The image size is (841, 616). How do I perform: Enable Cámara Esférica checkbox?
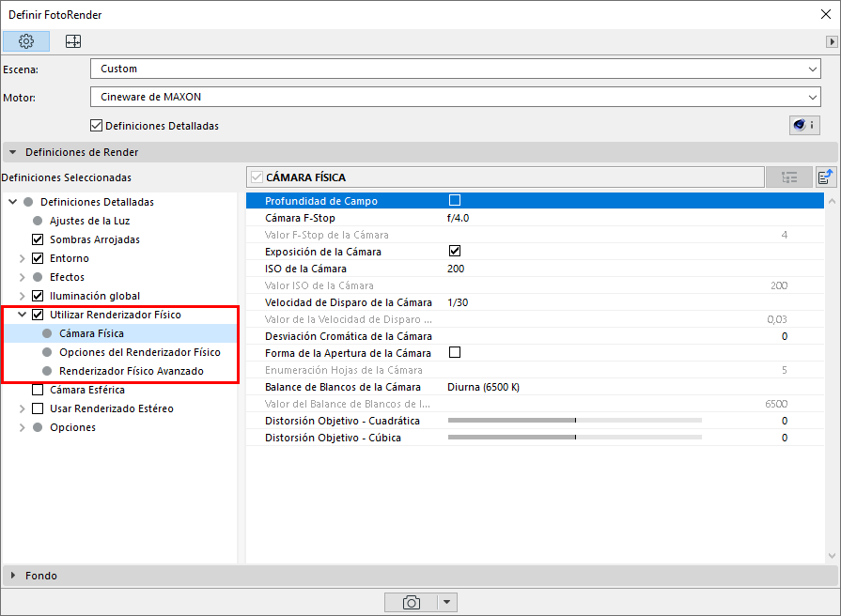[38, 389]
